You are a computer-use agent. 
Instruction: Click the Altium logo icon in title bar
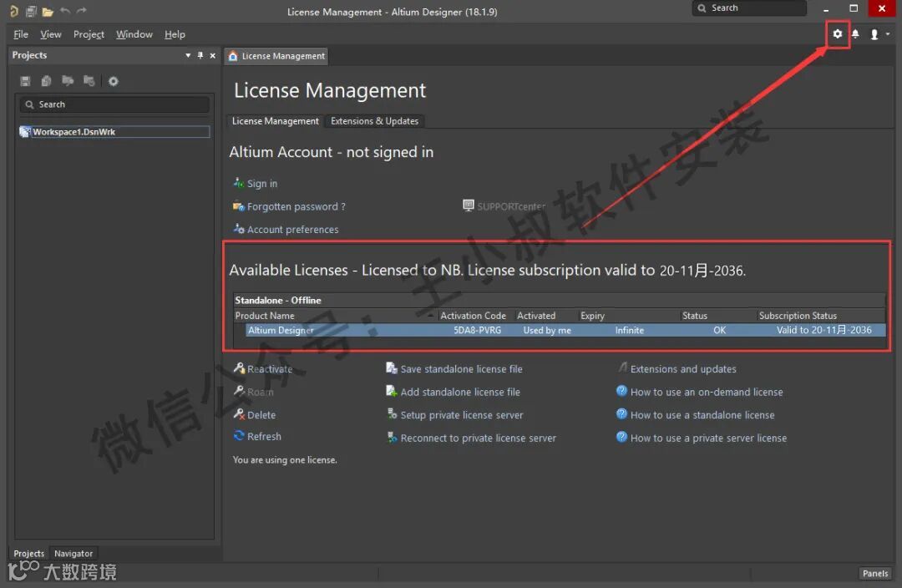click(14, 10)
